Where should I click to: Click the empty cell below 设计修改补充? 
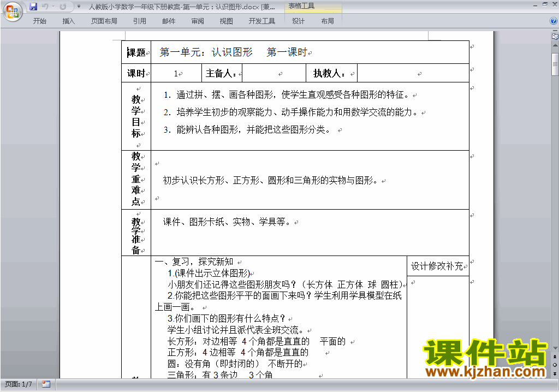(x=438, y=327)
